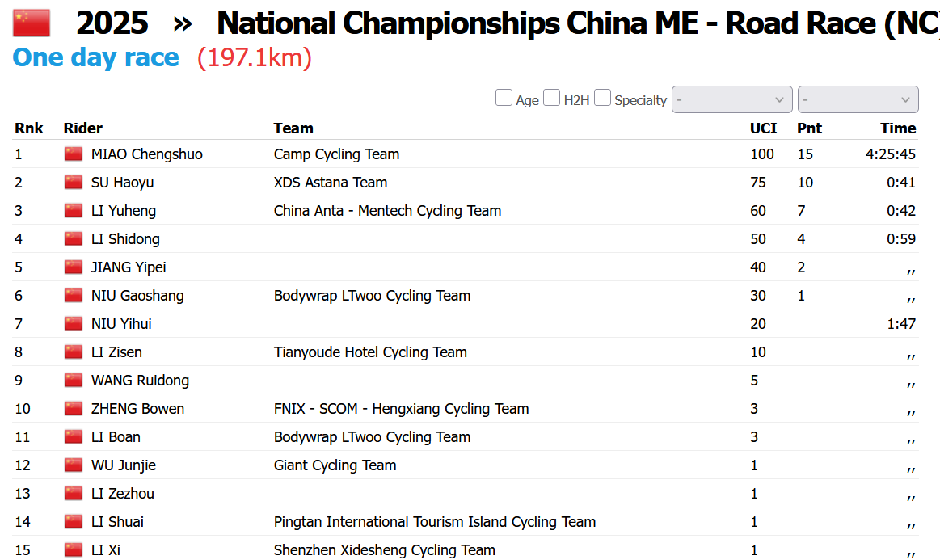The image size is (940, 560).
Task: Click the flag icon beside LI Shidong
Action: point(74,239)
